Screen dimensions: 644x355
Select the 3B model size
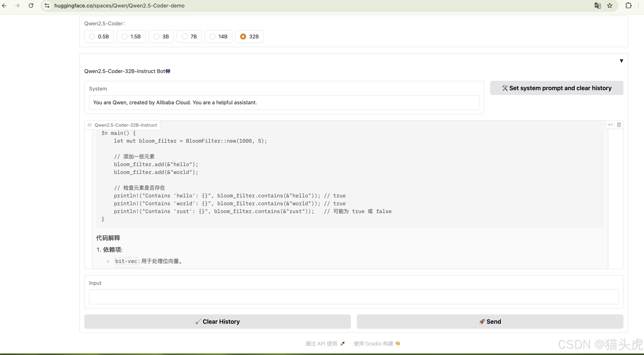pos(161,37)
